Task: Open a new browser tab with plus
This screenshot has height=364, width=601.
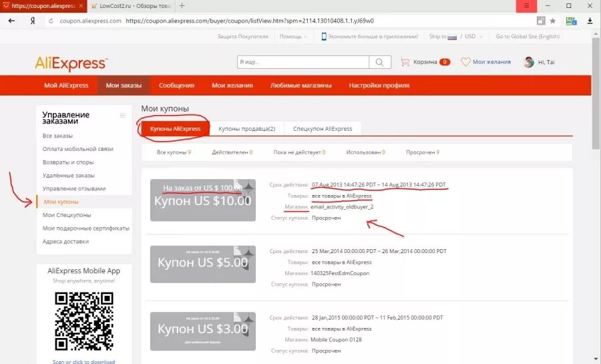Action: coord(182,6)
